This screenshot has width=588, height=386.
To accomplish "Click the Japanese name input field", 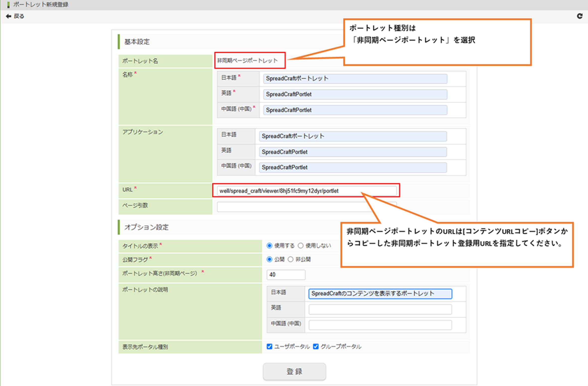I will (355, 79).
